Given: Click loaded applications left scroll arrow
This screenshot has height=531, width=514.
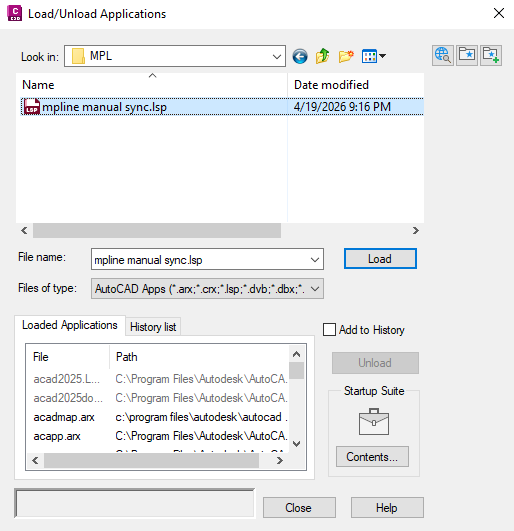Looking at the screenshot, I should point(35,461).
